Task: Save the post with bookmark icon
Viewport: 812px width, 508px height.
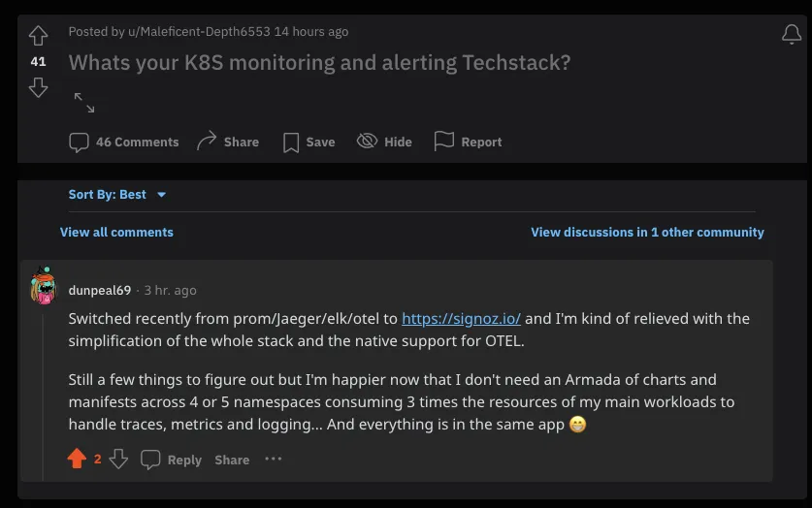Action: click(309, 142)
